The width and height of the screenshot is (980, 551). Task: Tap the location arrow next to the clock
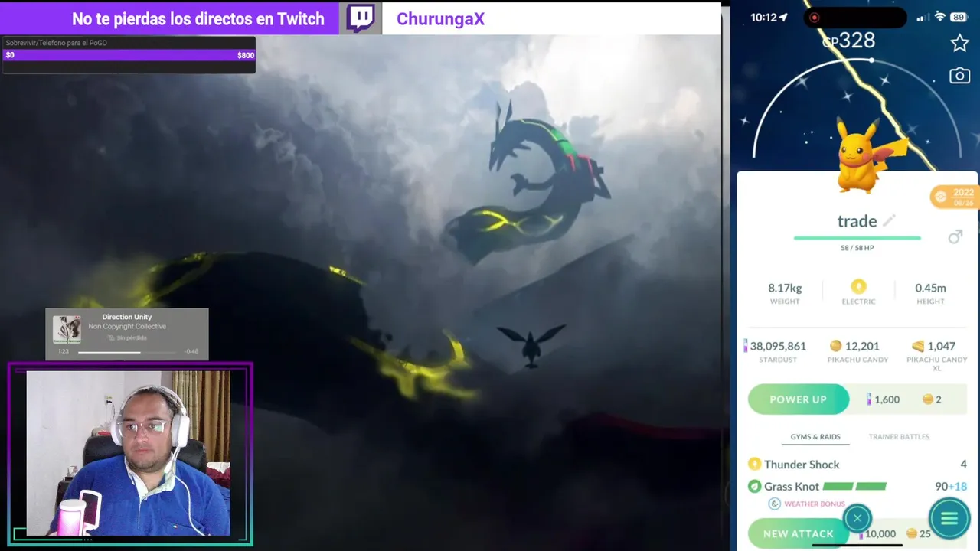(x=783, y=18)
